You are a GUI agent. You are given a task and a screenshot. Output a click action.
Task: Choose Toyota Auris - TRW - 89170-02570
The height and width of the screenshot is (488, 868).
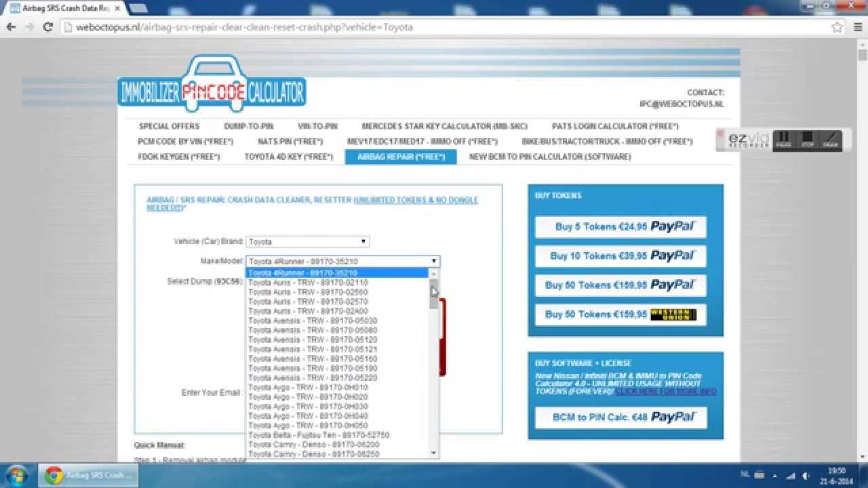(x=338, y=302)
